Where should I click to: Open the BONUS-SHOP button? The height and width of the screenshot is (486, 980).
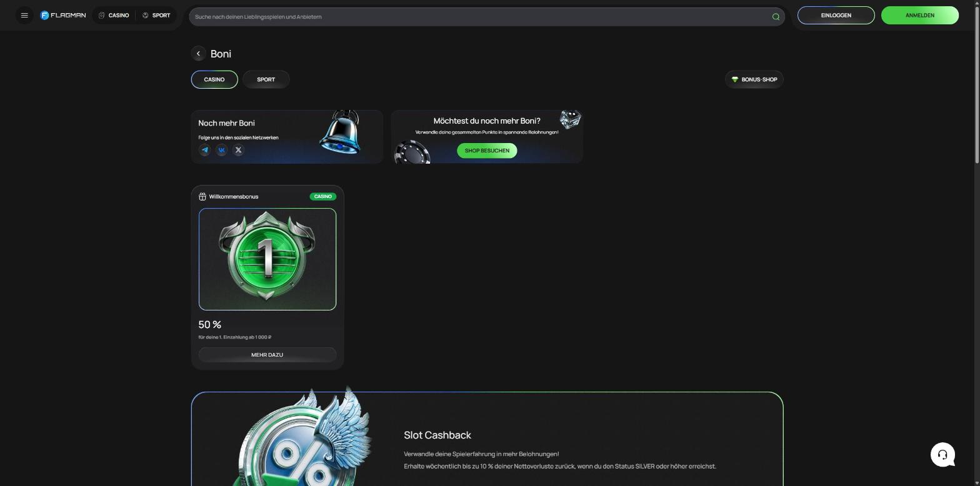[x=754, y=79]
